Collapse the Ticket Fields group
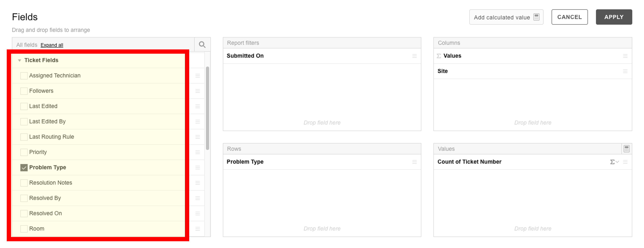Viewport: 644px width, 248px height. tap(20, 60)
